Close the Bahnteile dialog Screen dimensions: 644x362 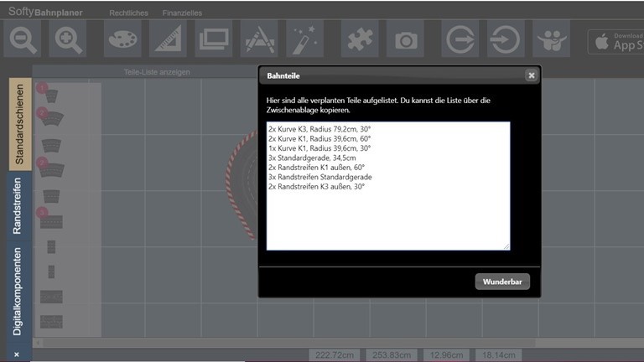pyautogui.click(x=531, y=75)
